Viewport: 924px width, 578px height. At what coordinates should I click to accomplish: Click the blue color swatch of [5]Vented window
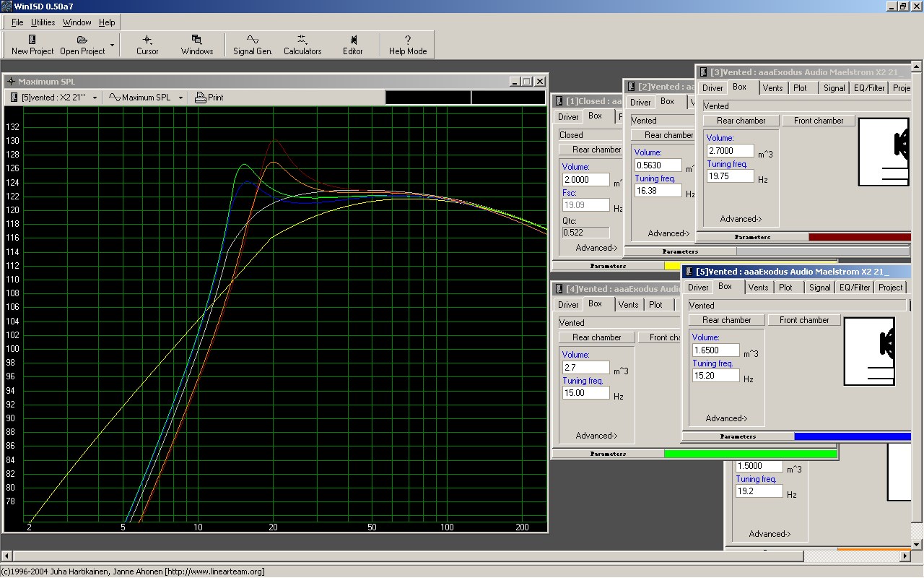(x=853, y=436)
